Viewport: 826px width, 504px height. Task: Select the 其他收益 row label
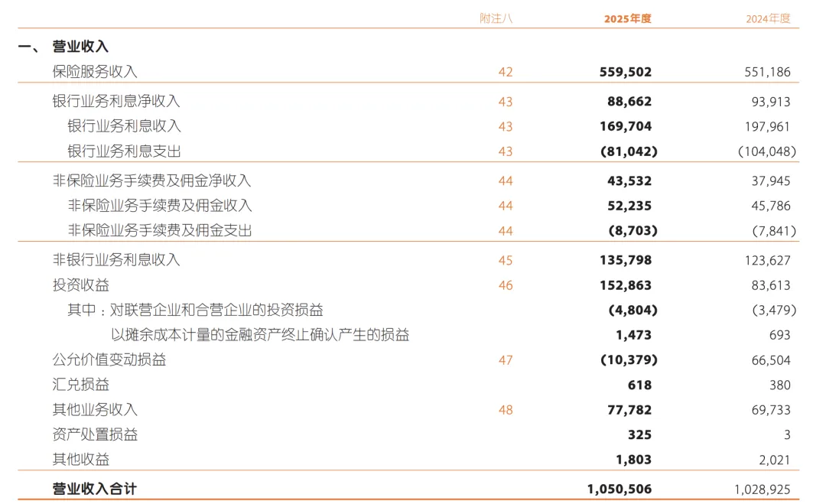coord(80,459)
